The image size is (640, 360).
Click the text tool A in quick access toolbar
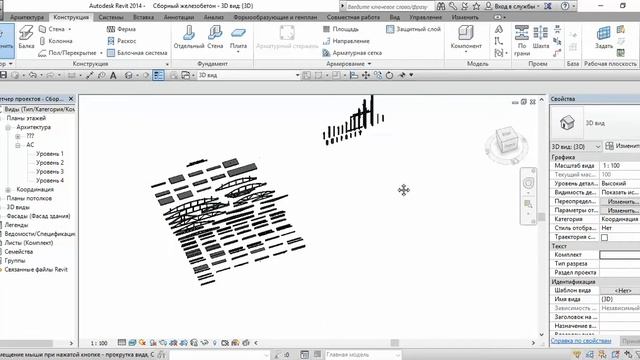click(x=113, y=75)
